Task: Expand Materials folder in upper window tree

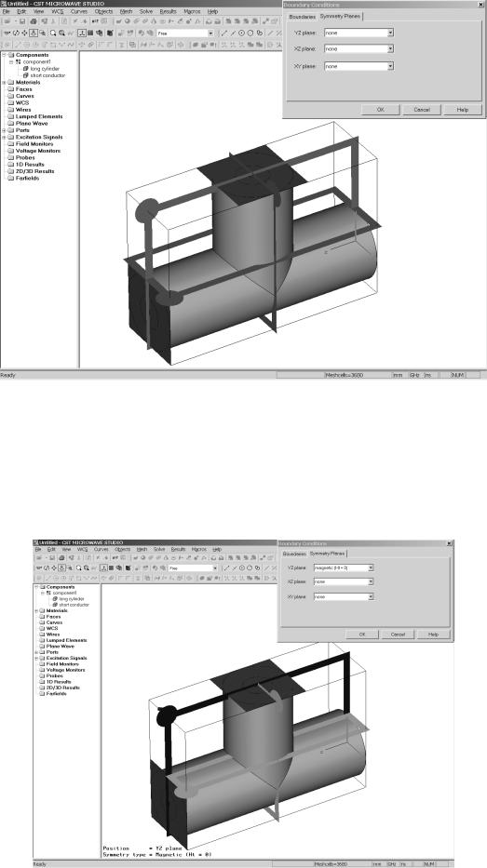Action: (x=5, y=83)
